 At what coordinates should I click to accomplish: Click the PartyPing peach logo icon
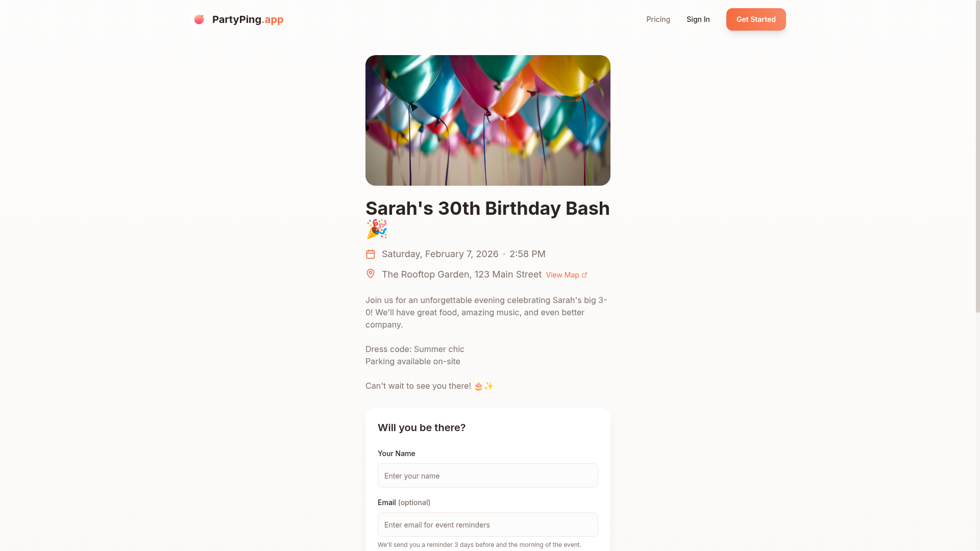(199, 19)
